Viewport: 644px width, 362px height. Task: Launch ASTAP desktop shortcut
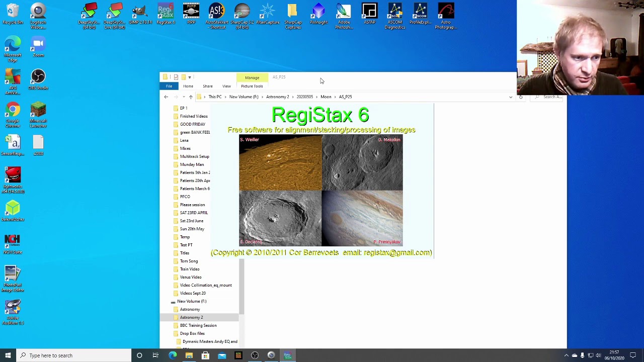pos(369,14)
